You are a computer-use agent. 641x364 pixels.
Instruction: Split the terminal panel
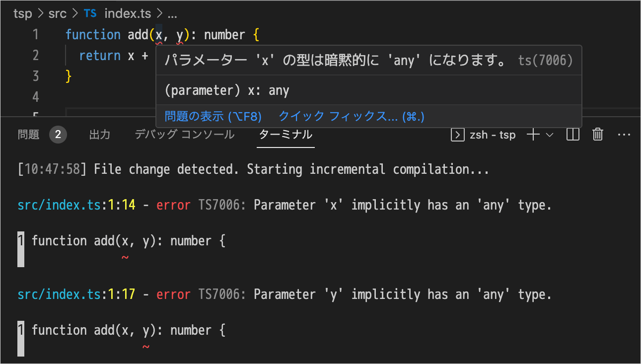pos(573,135)
